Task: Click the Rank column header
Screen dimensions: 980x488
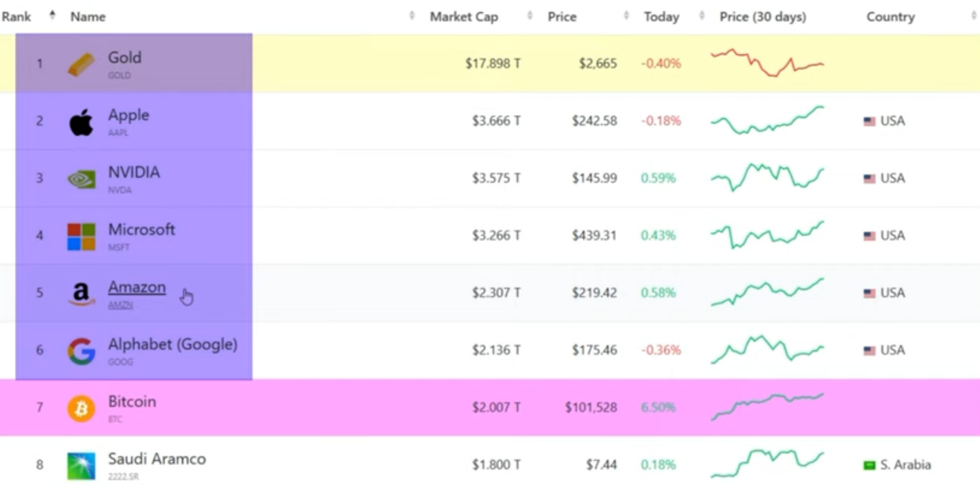Action: pyautogui.click(x=16, y=17)
